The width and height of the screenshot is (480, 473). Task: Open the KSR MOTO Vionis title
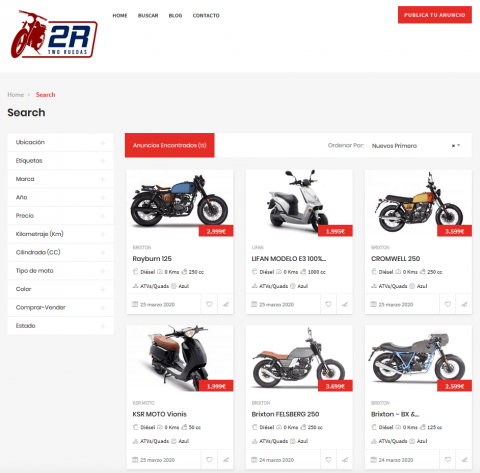tap(160, 414)
